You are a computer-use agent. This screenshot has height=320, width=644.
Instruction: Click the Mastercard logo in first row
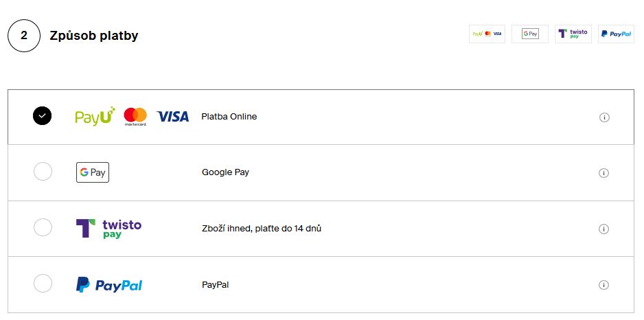click(135, 117)
